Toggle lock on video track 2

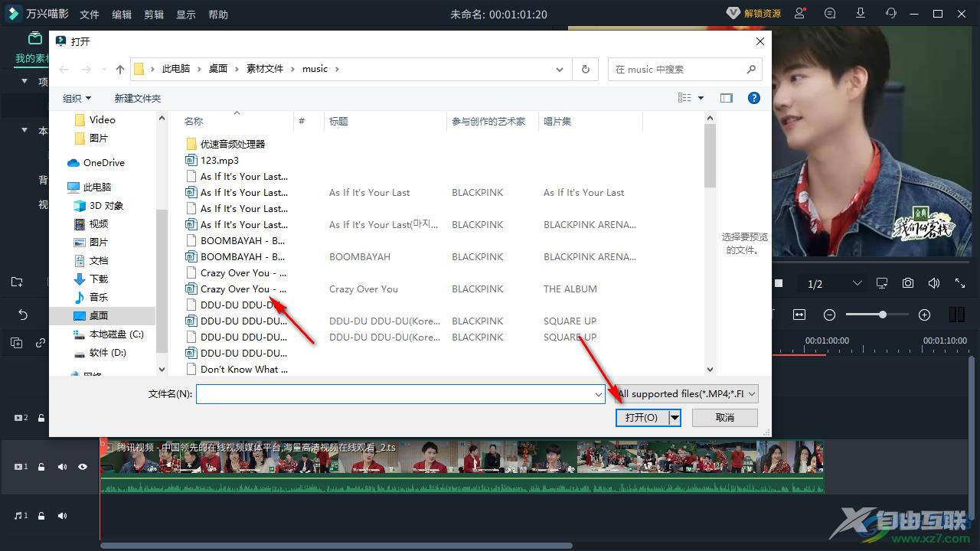point(41,418)
